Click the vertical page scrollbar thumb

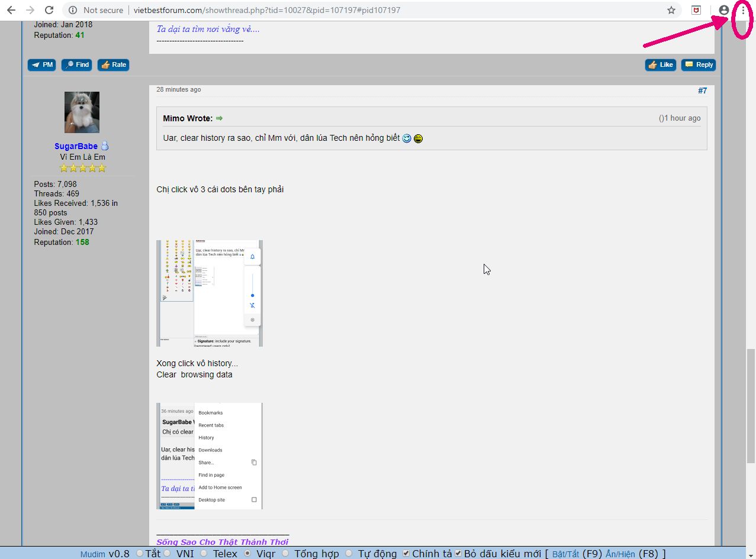(751, 406)
